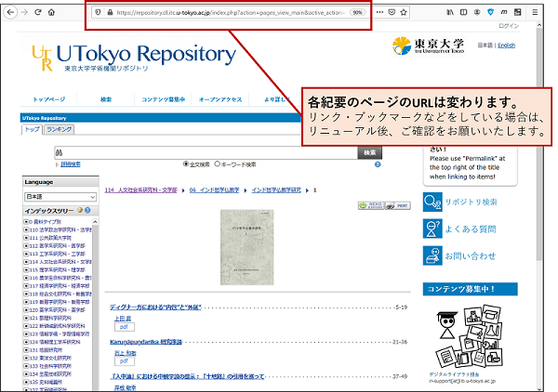558x392 pixels.
Task: Click into the repository search text field
Action: click(206, 152)
